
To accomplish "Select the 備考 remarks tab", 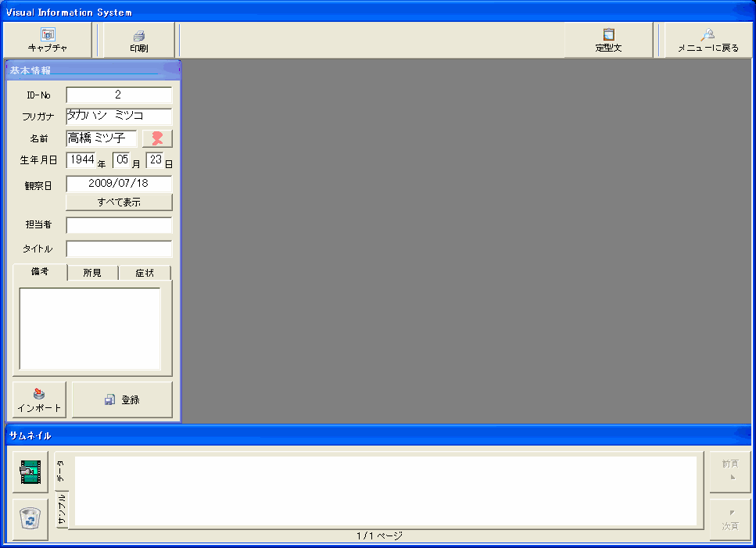I will coord(40,272).
